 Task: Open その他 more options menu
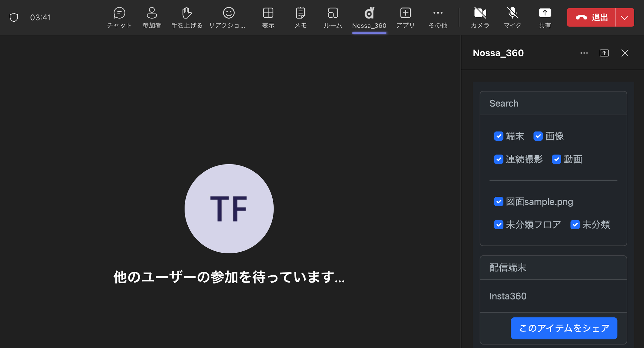tap(438, 17)
